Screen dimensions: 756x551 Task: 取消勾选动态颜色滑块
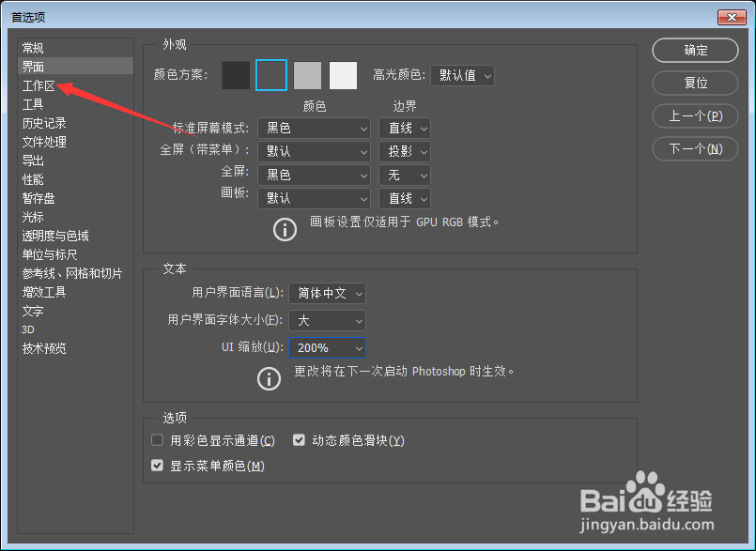point(298,439)
